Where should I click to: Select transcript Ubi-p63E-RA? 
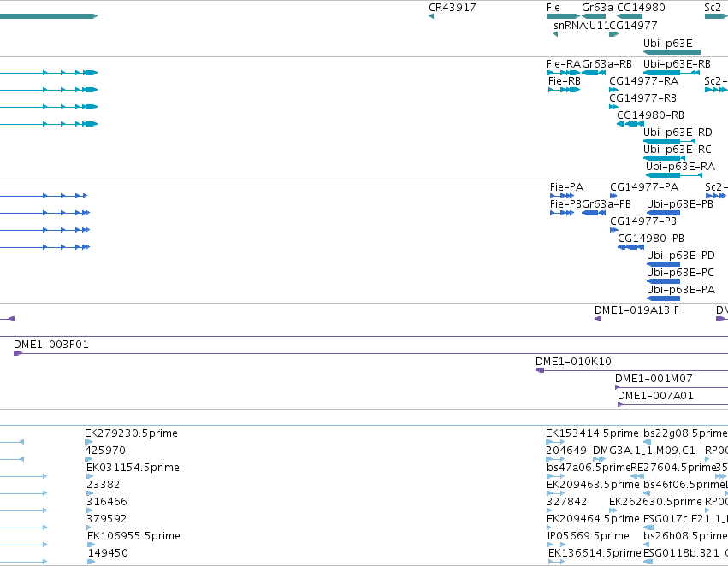click(674, 175)
